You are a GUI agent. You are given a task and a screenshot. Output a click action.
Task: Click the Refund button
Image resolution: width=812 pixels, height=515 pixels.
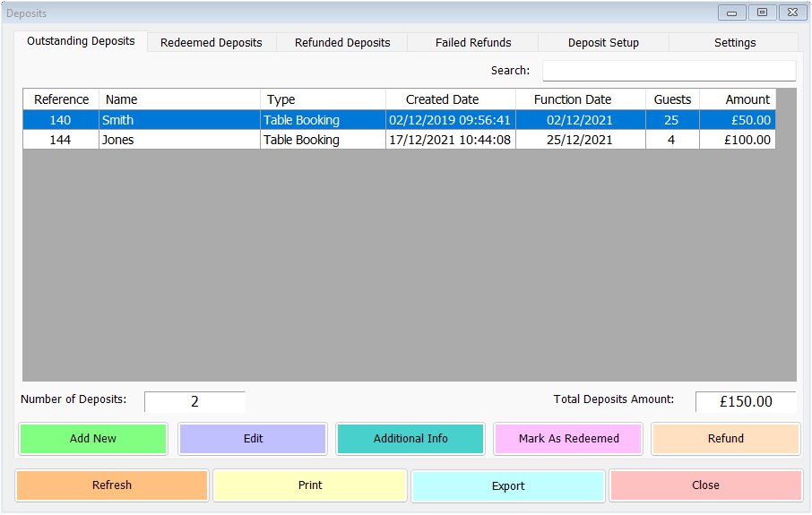click(x=726, y=438)
